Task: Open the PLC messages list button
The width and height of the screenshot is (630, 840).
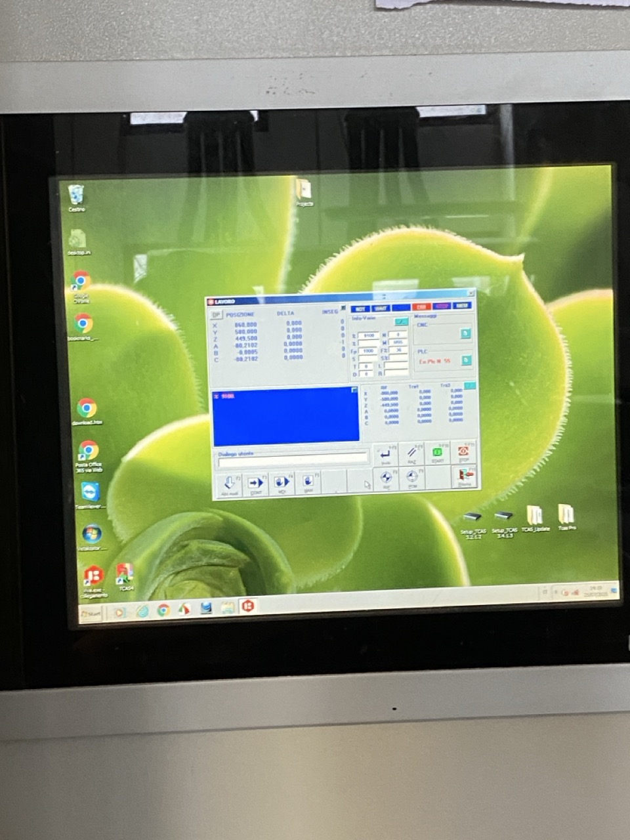Action: coord(465,360)
